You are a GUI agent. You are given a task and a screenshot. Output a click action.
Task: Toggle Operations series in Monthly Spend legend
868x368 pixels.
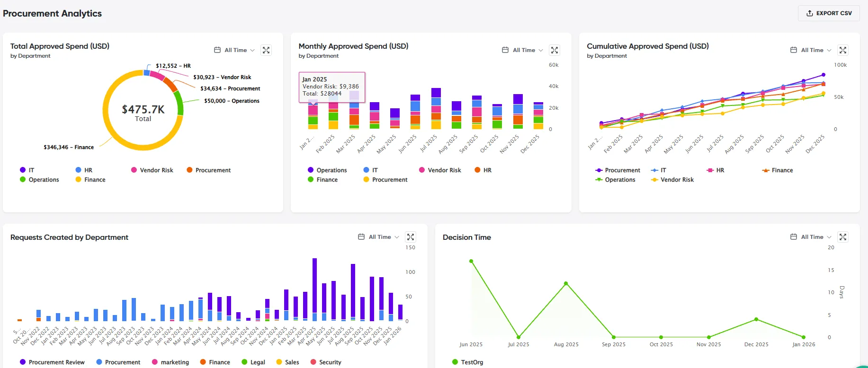click(327, 170)
